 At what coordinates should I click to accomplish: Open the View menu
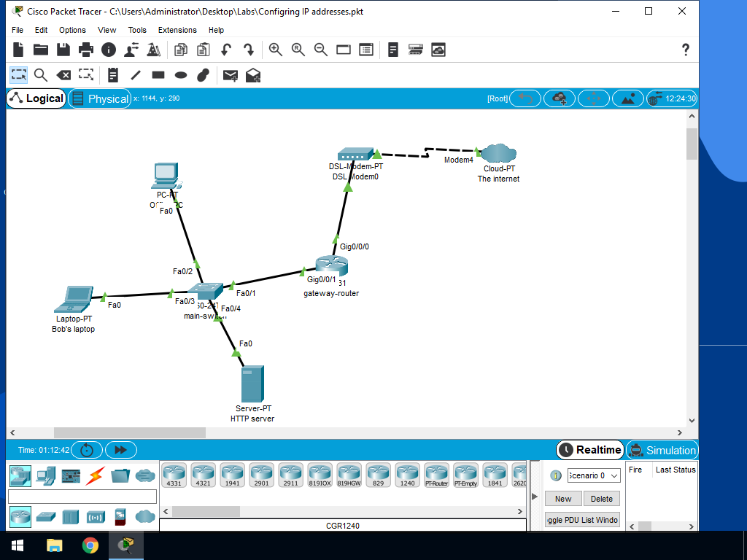click(107, 30)
